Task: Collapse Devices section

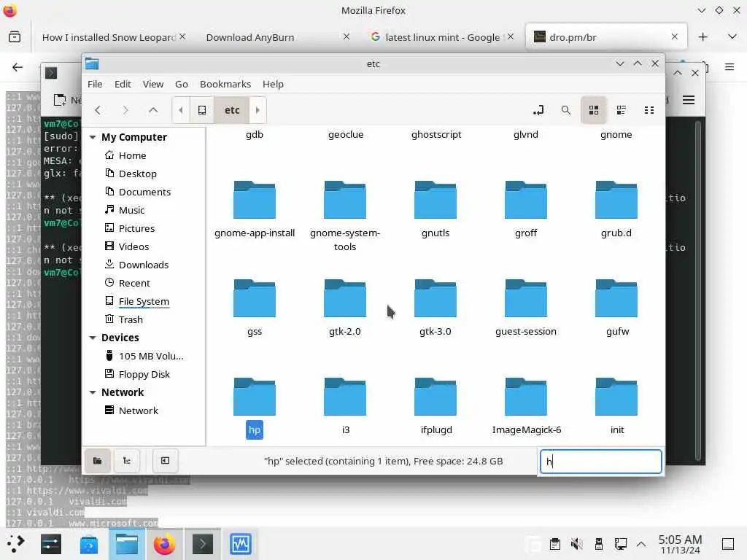Action: [93, 338]
